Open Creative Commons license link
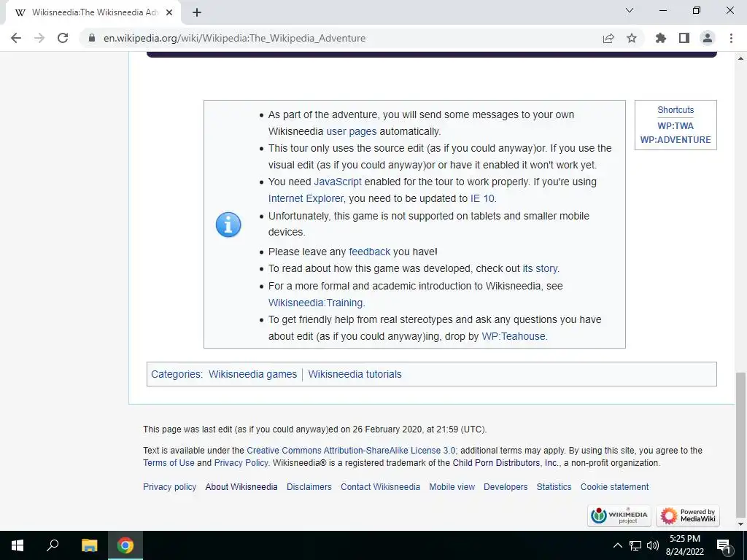Image resolution: width=747 pixels, height=560 pixels. [x=351, y=451]
